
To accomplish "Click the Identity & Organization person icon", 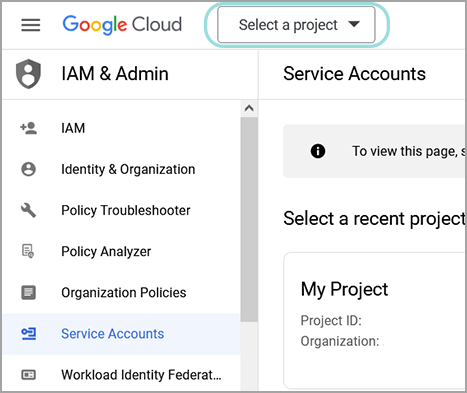I will click(29, 169).
